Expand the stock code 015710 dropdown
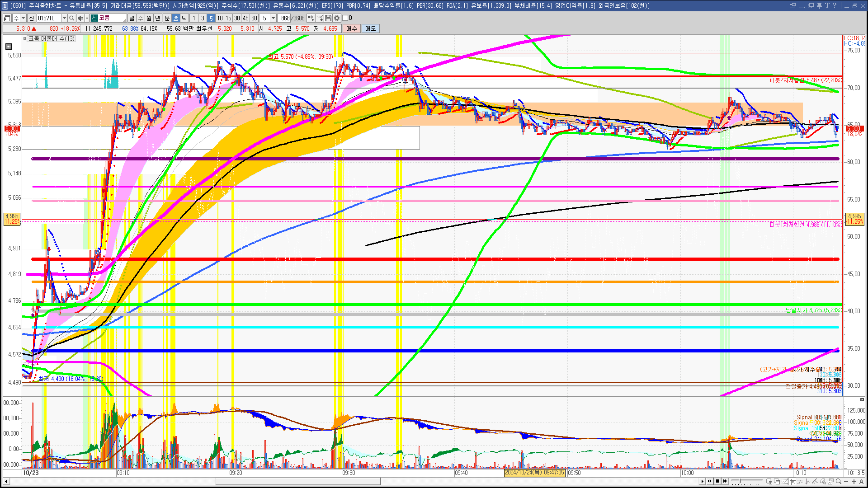The height and width of the screenshot is (488, 868). click(x=64, y=18)
